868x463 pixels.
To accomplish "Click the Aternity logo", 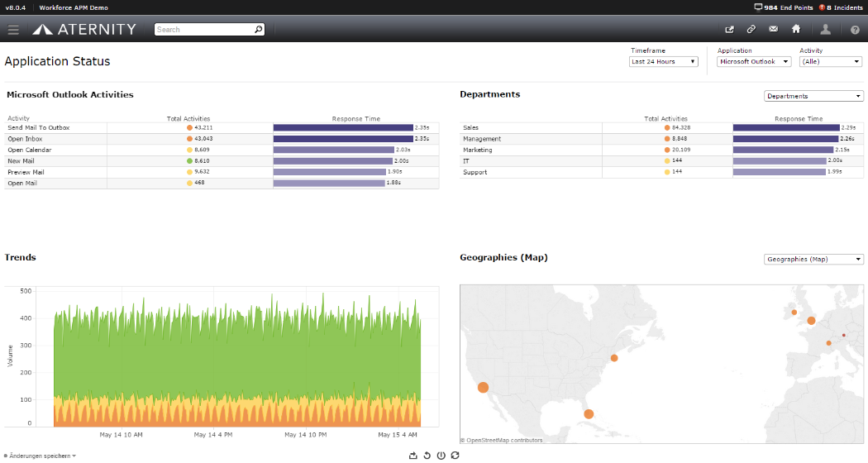I will 84,30.
